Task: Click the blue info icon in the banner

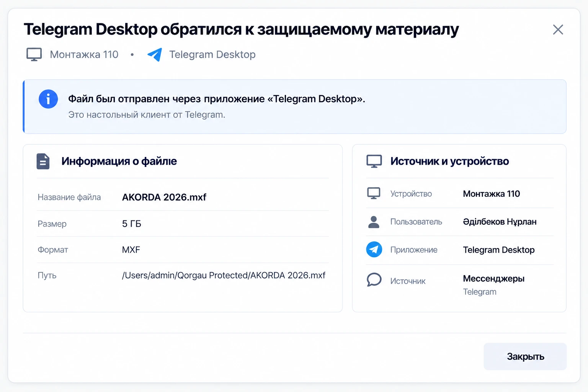Action: click(x=48, y=99)
